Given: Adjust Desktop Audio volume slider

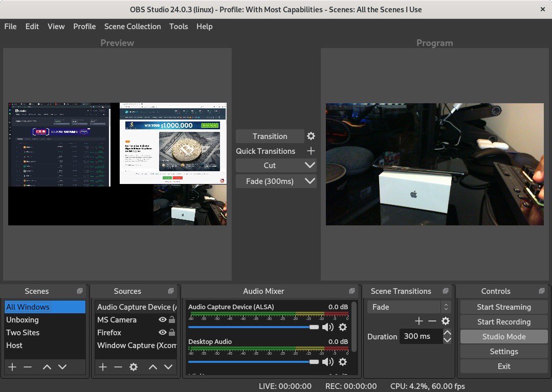Looking at the screenshot, I should pyautogui.click(x=253, y=362).
